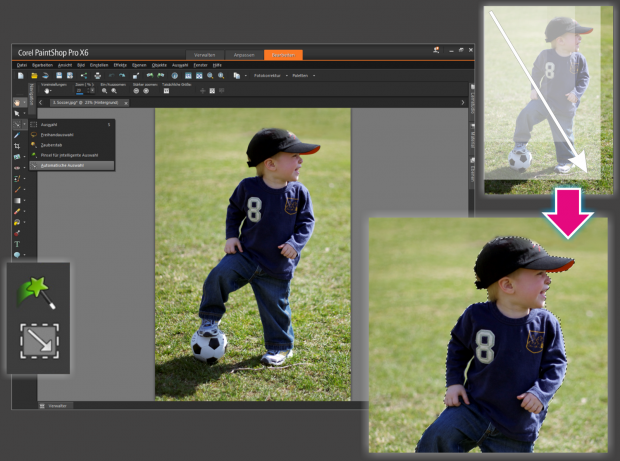Screen dimensions: 620x461
Task: Click the enlarged automatic selection icon
Action: coord(38,343)
